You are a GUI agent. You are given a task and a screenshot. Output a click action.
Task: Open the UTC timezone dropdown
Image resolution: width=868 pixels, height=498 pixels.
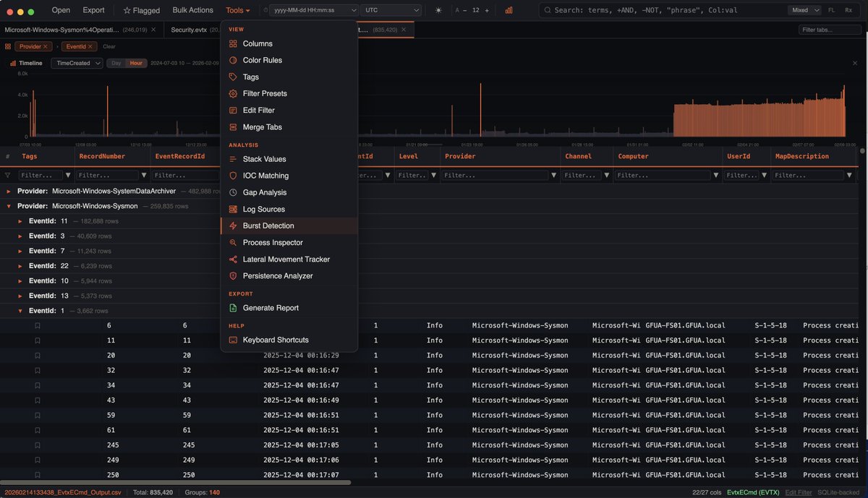click(x=391, y=10)
